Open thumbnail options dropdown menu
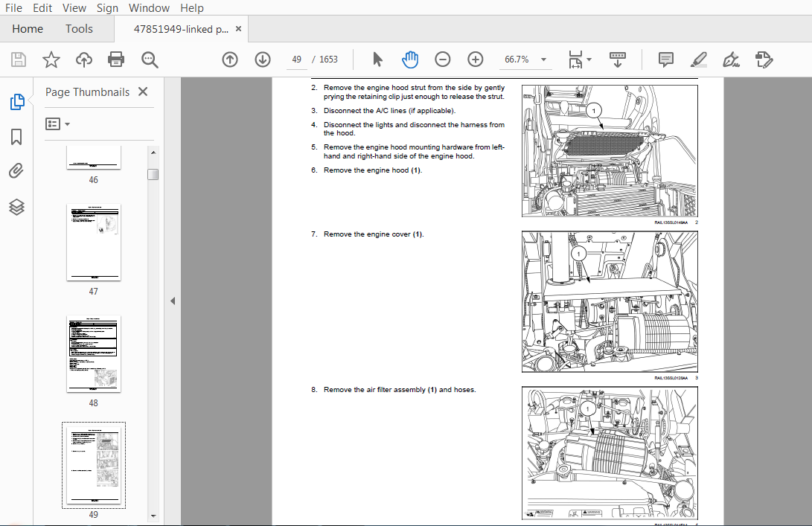This screenshot has width=812, height=526. pyautogui.click(x=57, y=124)
